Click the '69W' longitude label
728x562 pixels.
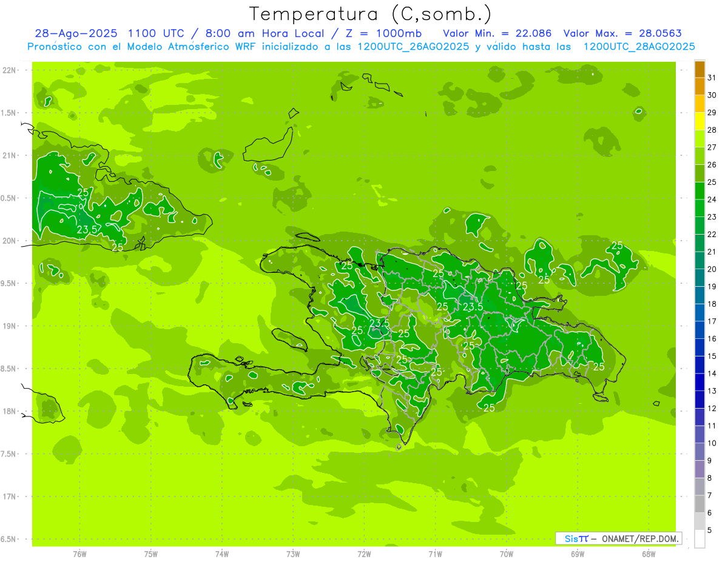[578, 554]
